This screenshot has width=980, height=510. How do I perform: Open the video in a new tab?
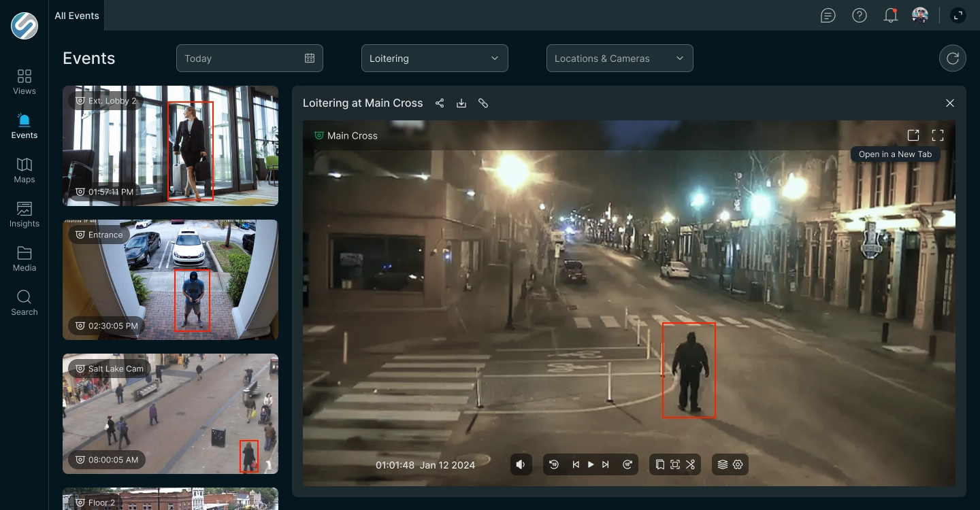(x=913, y=135)
